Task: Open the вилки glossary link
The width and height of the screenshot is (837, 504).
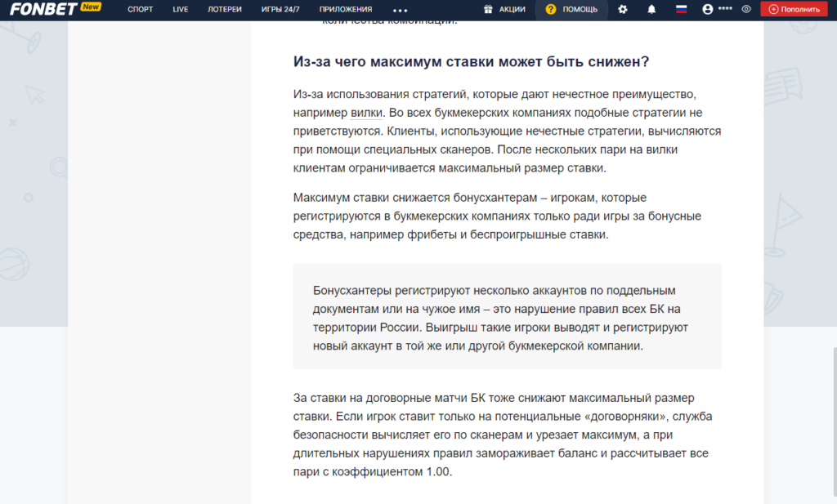Action: (x=366, y=113)
